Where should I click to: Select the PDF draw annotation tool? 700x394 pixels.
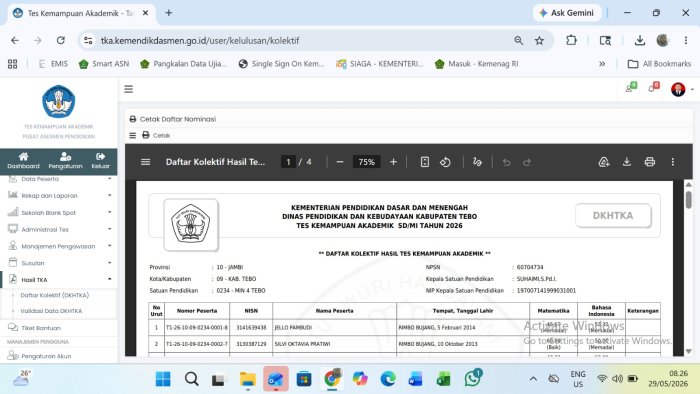pos(477,162)
